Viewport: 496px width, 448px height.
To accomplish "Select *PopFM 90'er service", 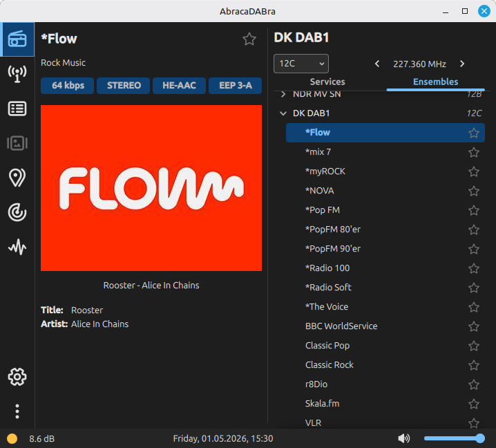I will pyautogui.click(x=385, y=249).
